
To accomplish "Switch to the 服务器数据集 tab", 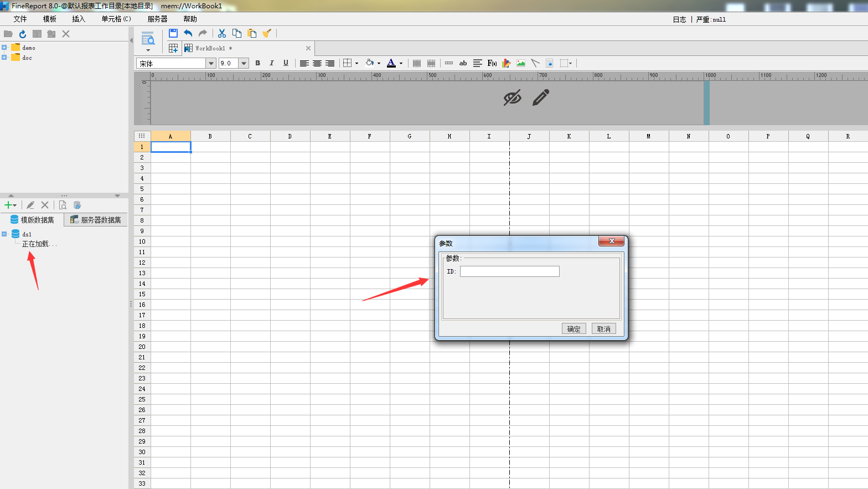I will (x=96, y=220).
